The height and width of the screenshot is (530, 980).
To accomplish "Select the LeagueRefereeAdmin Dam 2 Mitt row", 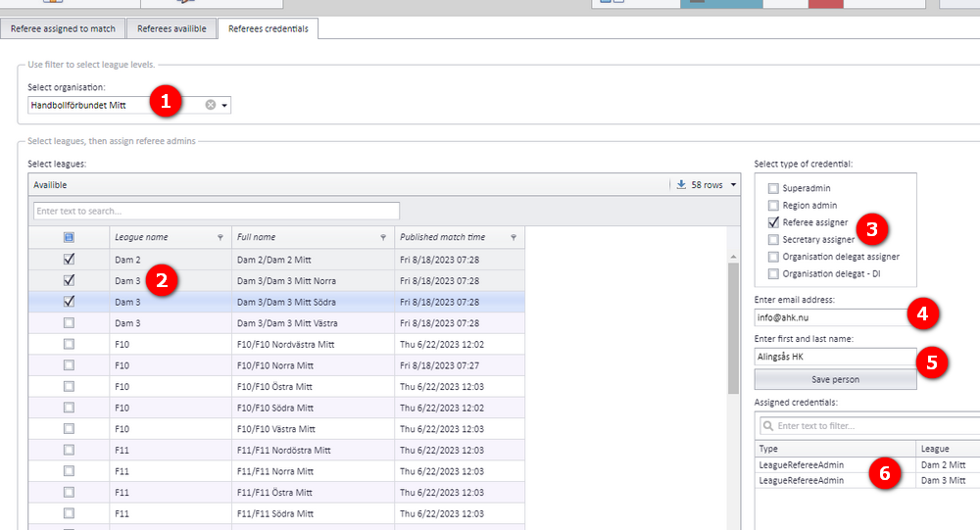I will point(867,465).
